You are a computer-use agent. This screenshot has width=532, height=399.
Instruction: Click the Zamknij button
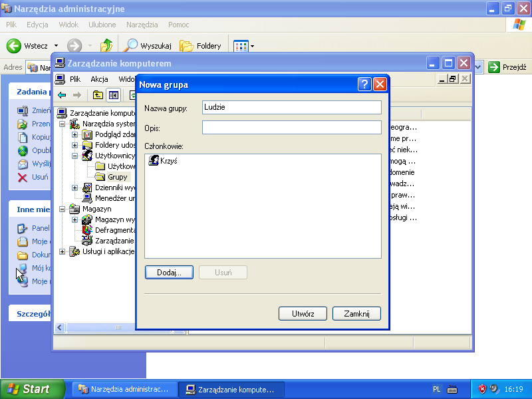click(x=356, y=313)
